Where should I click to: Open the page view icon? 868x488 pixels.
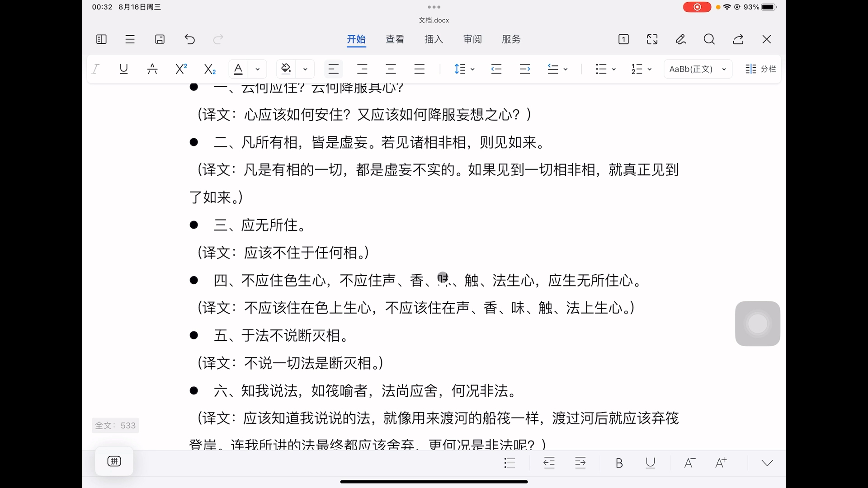click(x=623, y=39)
